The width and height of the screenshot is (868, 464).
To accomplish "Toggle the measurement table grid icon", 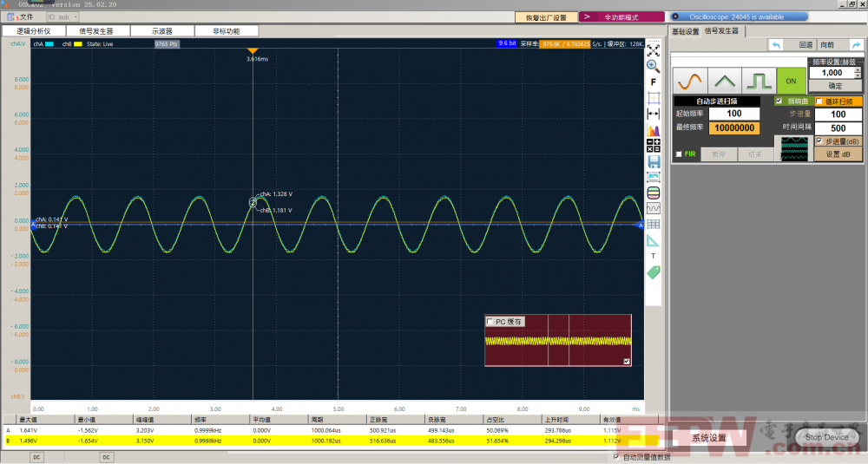I will pos(654,224).
